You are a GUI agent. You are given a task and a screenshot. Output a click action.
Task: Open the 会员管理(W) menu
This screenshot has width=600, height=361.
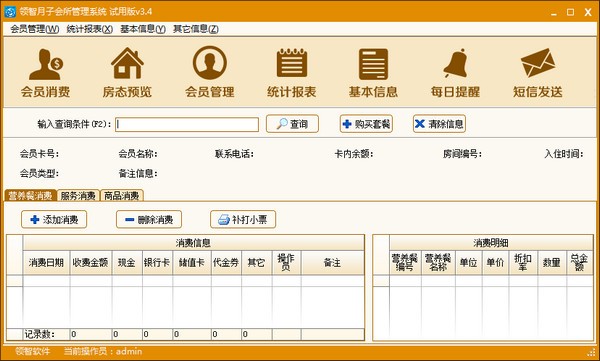[x=35, y=29]
